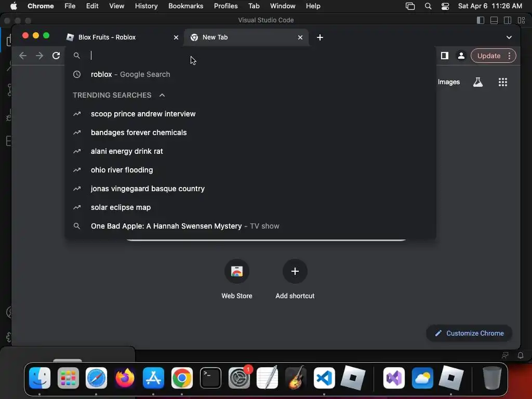Open System Settings from the Dock
This screenshot has height=399, width=532.
[239, 378]
